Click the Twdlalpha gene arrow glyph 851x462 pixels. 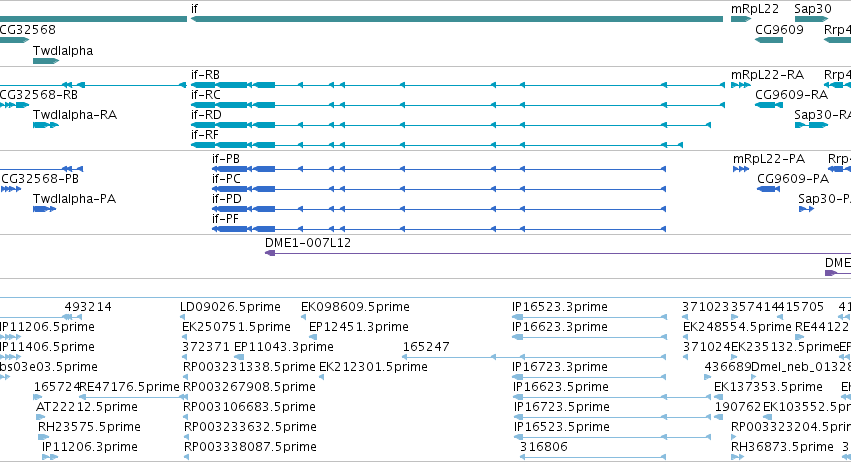(x=46, y=61)
